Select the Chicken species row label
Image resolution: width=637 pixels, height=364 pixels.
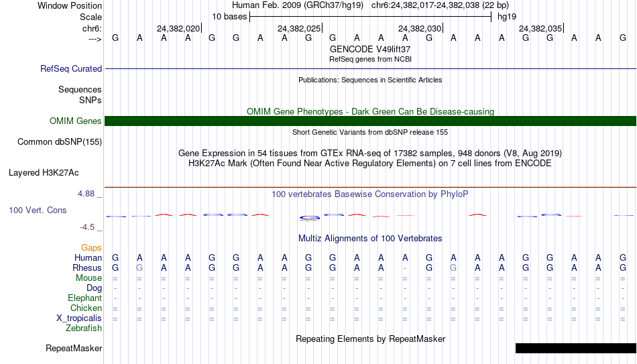point(86,308)
